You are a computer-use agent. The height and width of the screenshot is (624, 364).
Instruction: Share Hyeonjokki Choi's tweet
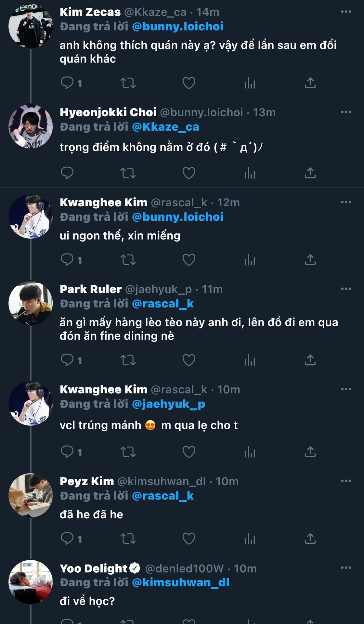pyautogui.click(x=310, y=173)
